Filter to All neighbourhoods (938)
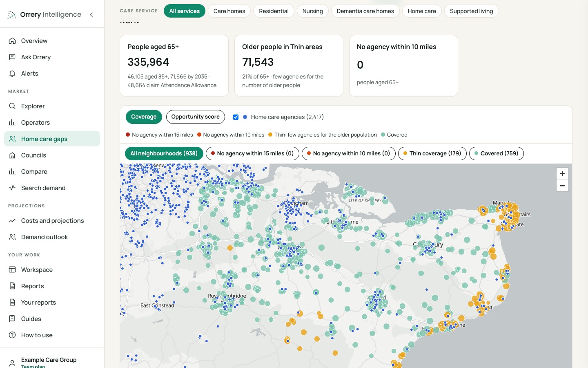588x368 pixels. [x=164, y=154]
